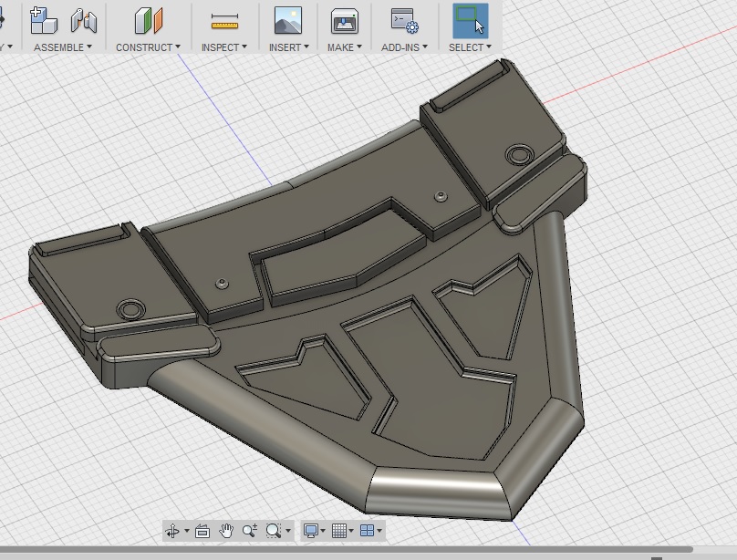Open the Display Settings monitor icon
Viewport: 737px width, 560px height.
point(311,531)
